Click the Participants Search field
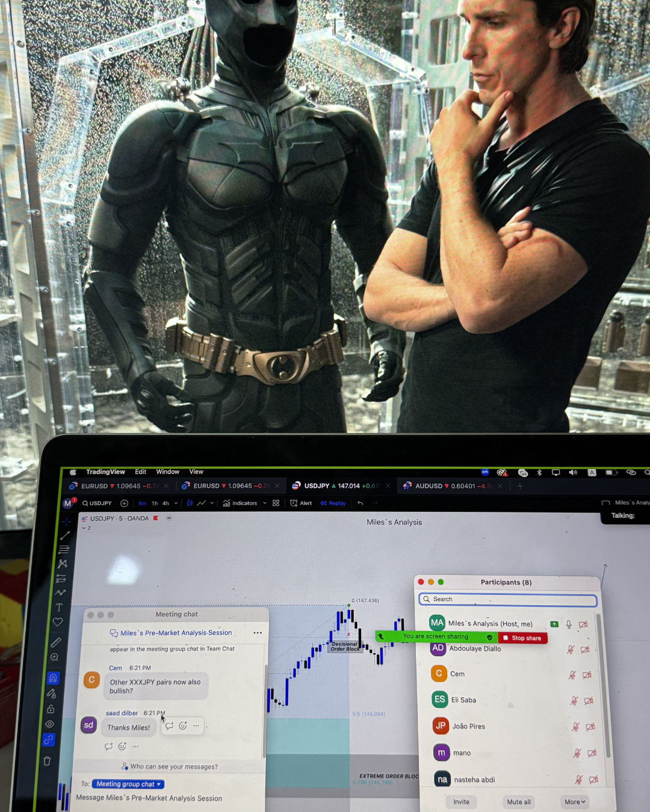Image resolution: width=650 pixels, height=812 pixels. tap(507, 600)
